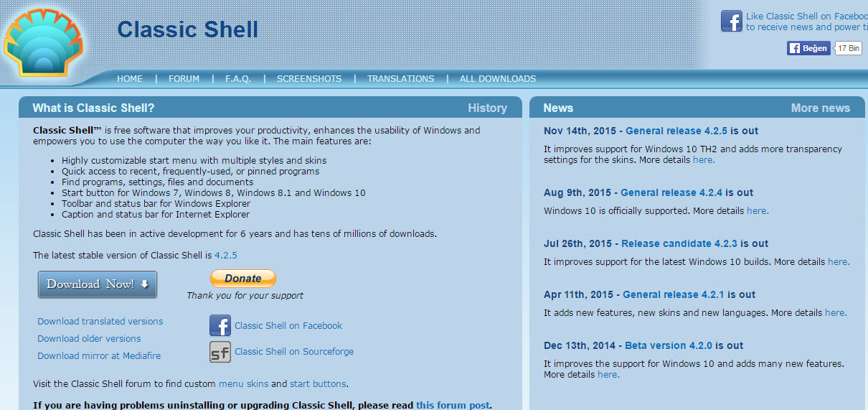Screen dimensions: 868x410
Task: Click the 'Highly customizable start menu' bullet
Action: tap(194, 161)
